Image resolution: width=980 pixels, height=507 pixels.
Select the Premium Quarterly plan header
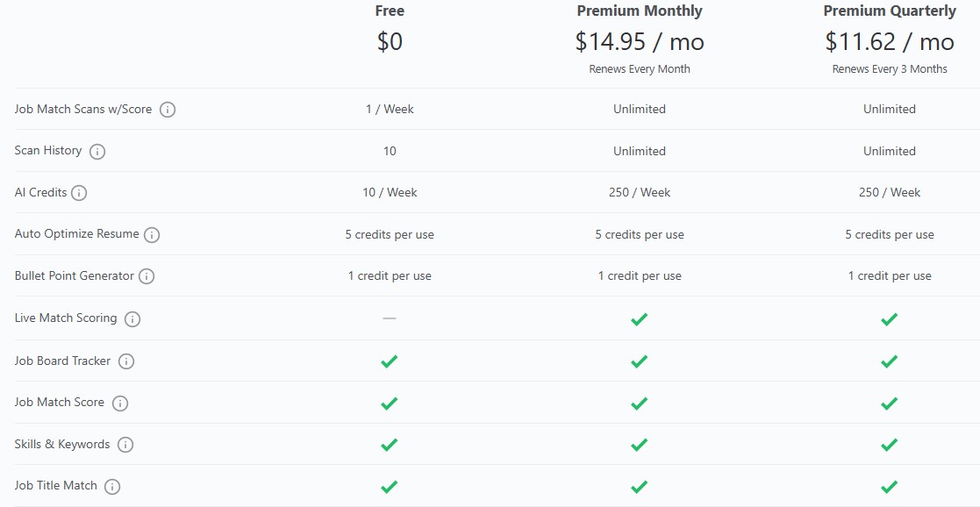coord(889,11)
